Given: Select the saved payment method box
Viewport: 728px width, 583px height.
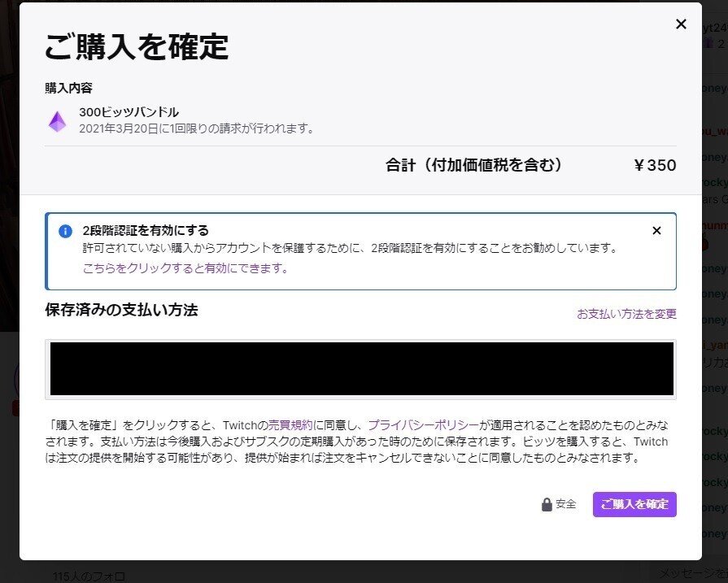Looking at the screenshot, I should click(361, 369).
